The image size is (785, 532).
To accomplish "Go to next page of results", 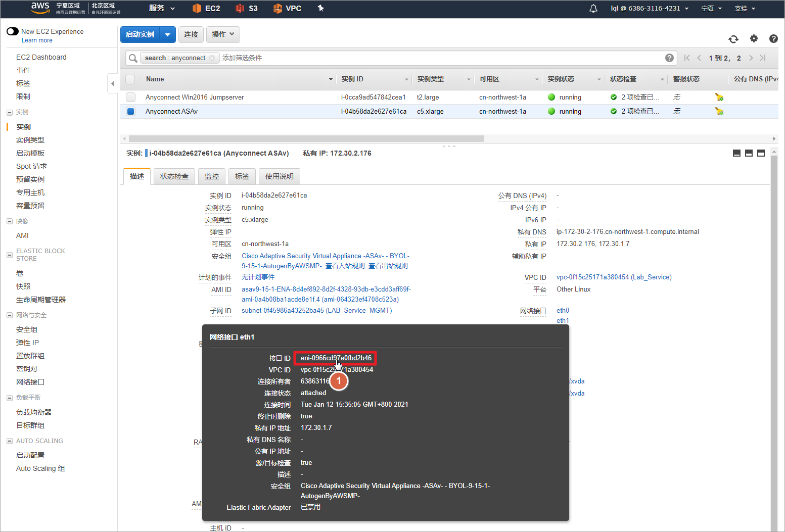I will point(751,58).
